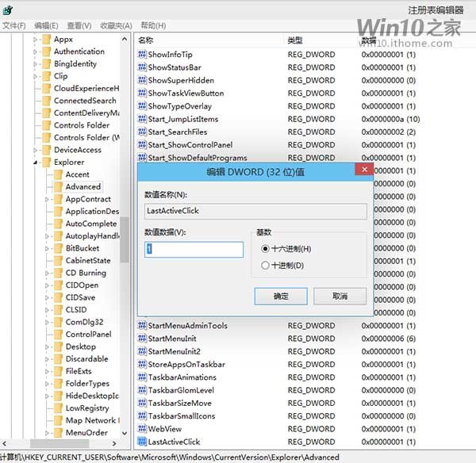Click the LastActiveClick DWORD value icon
The width and height of the screenshot is (476, 463).
click(x=142, y=442)
